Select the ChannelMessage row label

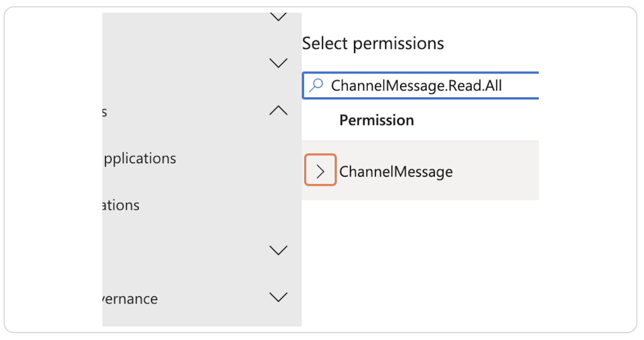coord(396,171)
